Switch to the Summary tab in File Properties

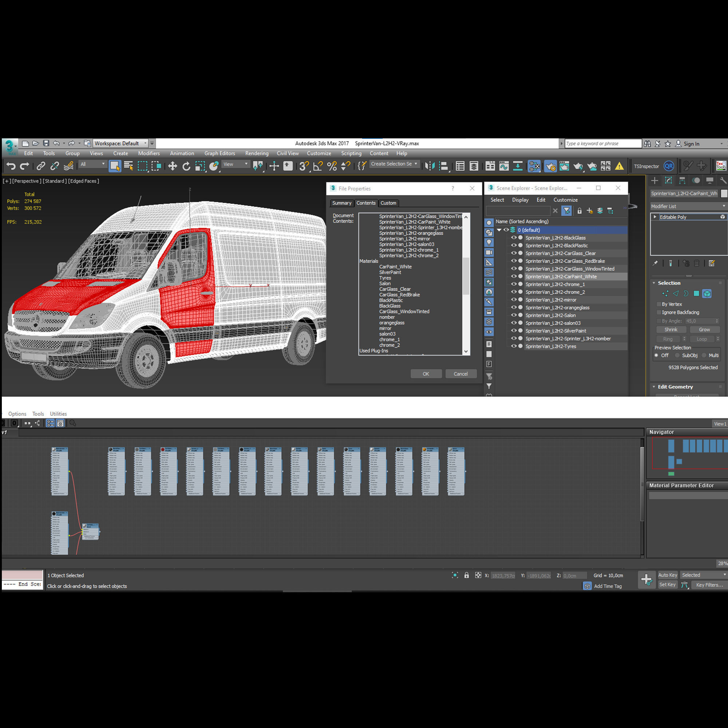(x=342, y=203)
